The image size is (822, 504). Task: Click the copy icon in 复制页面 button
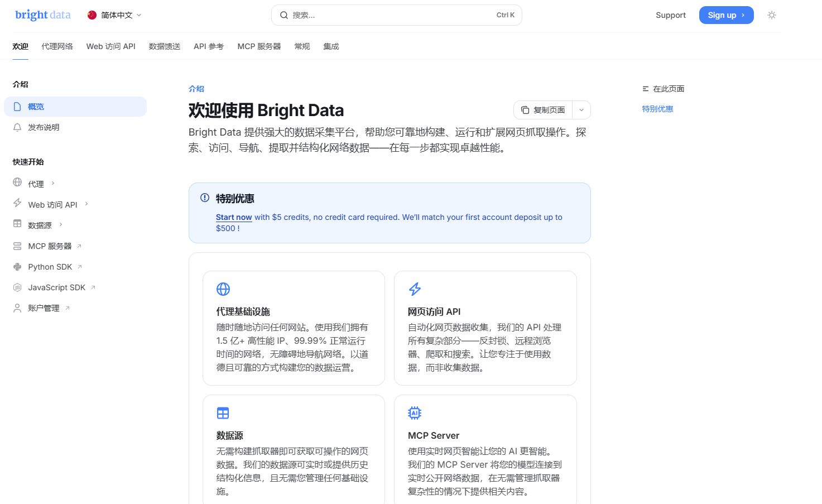[x=525, y=110]
